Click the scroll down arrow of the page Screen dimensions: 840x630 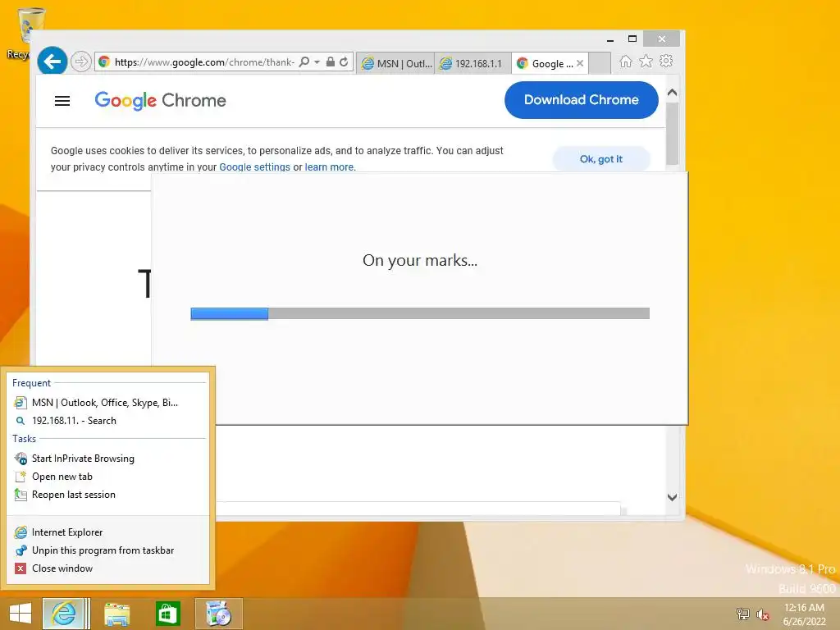coord(673,497)
